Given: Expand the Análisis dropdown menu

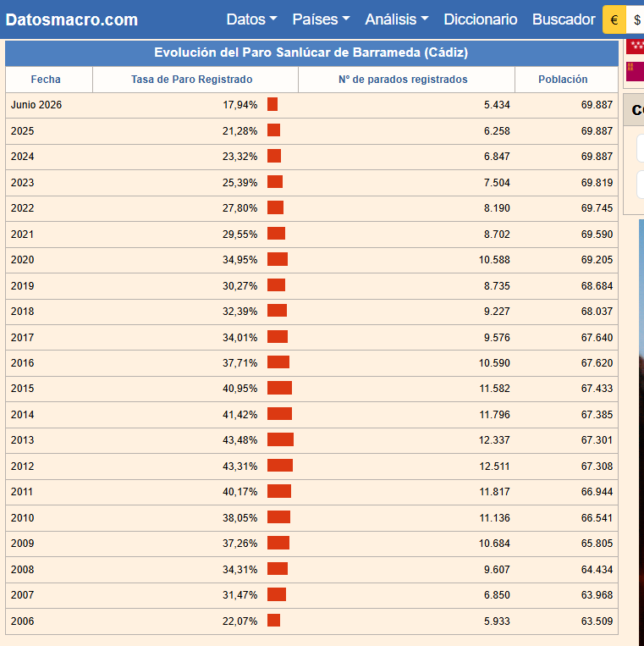Looking at the screenshot, I should (x=397, y=19).
